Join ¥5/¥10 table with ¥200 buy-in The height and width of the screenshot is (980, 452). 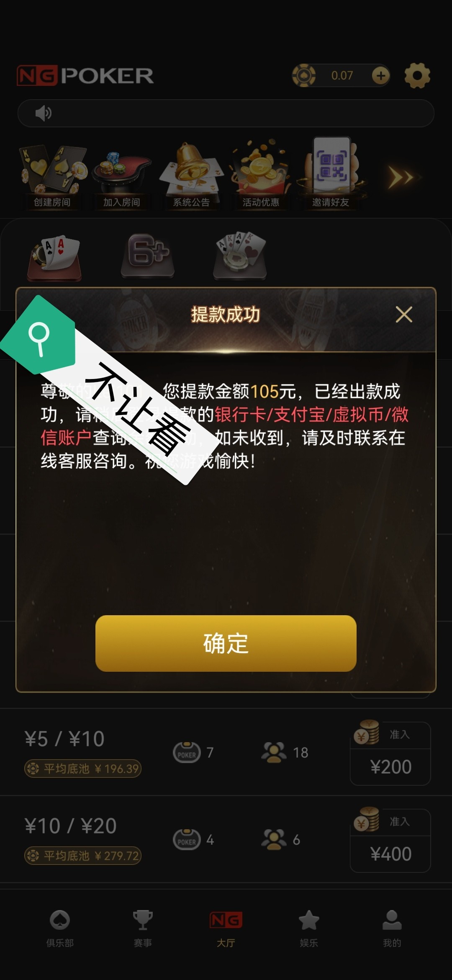click(x=390, y=753)
